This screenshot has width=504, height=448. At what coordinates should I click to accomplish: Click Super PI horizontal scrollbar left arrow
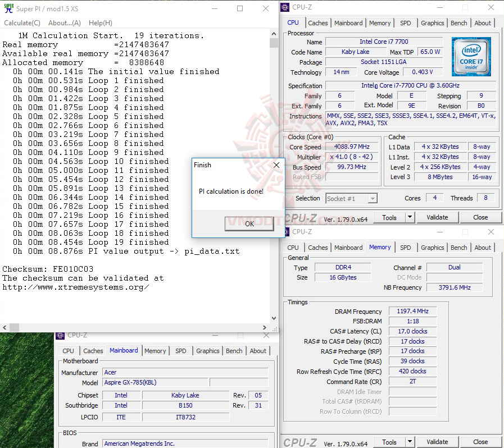[x=4, y=327]
